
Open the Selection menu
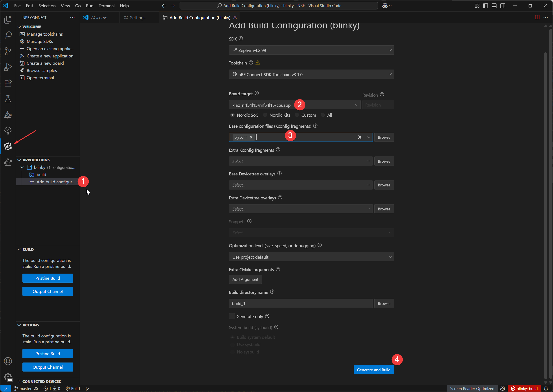click(x=47, y=6)
